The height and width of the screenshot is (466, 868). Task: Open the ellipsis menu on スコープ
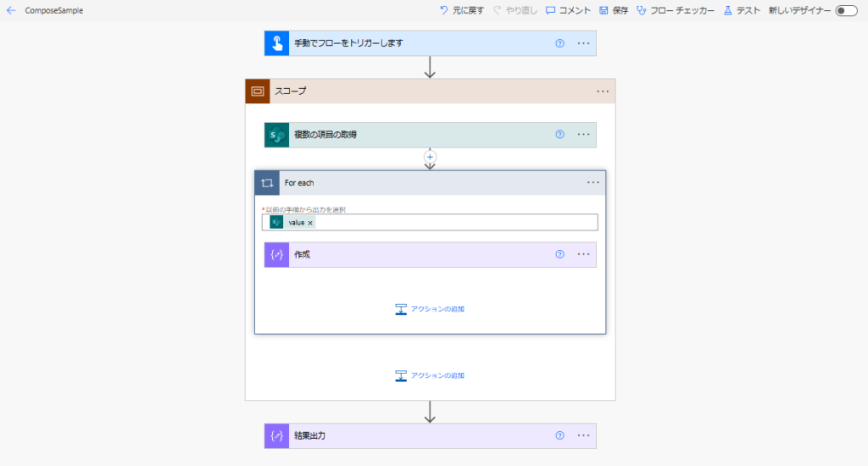603,92
